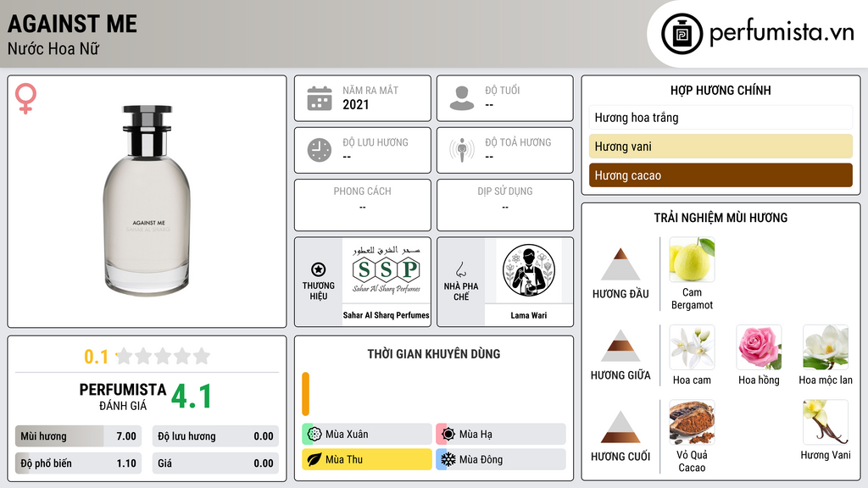Viewport: 868px width, 488px height.
Task: Click the Hương Cuối pyramid icon
Action: click(x=620, y=427)
